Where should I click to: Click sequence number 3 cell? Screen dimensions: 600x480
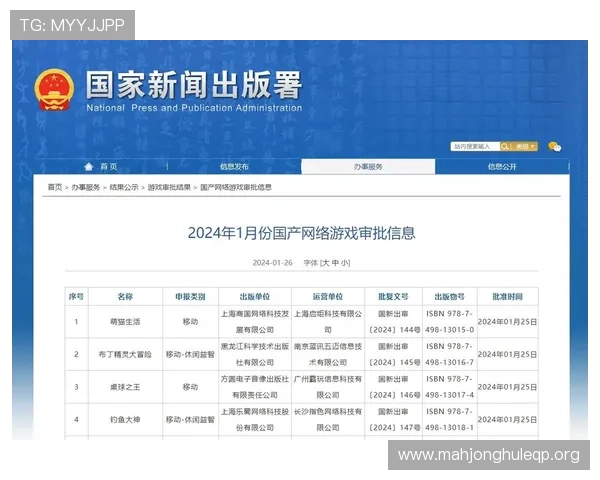77,387
